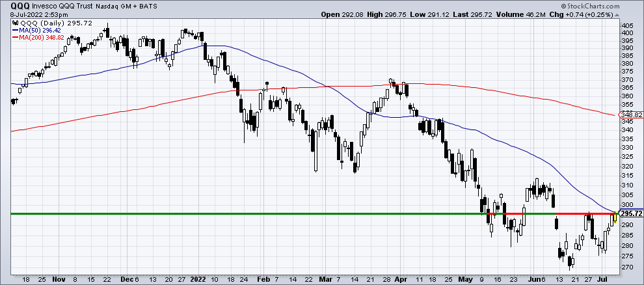Image resolution: width=644 pixels, height=285 pixels.
Task: Click the candlestick icon beside QQQ (Daily)
Action: pos(16,23)
